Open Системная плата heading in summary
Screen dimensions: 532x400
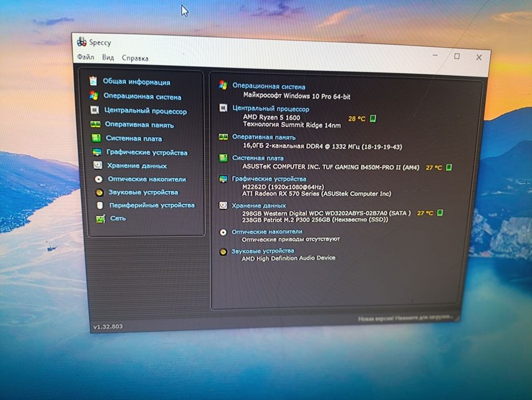(257, 158)
